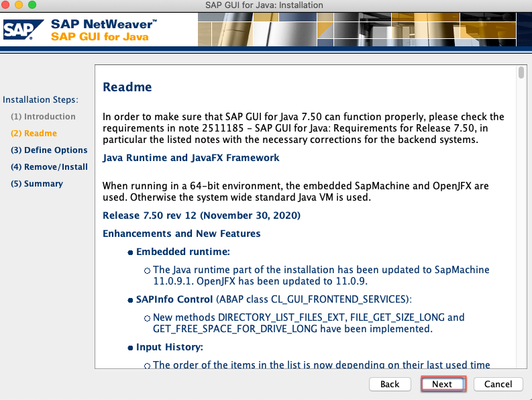Image resolution: width=532 pixels, height=400 pixels.
Task: Click the Java Runtime and JavaFX Framework heading
Action: (191, 158)
